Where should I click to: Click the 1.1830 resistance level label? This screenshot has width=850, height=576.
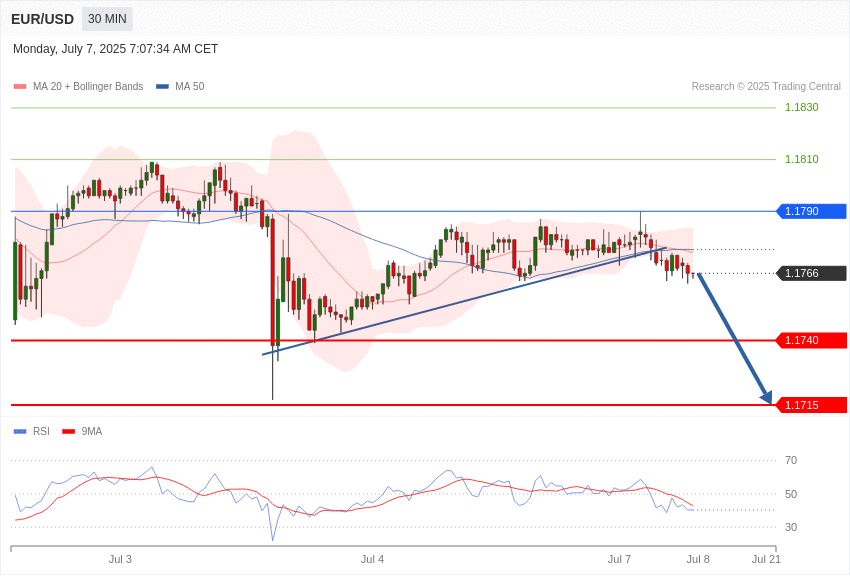(x=802, y=107)
